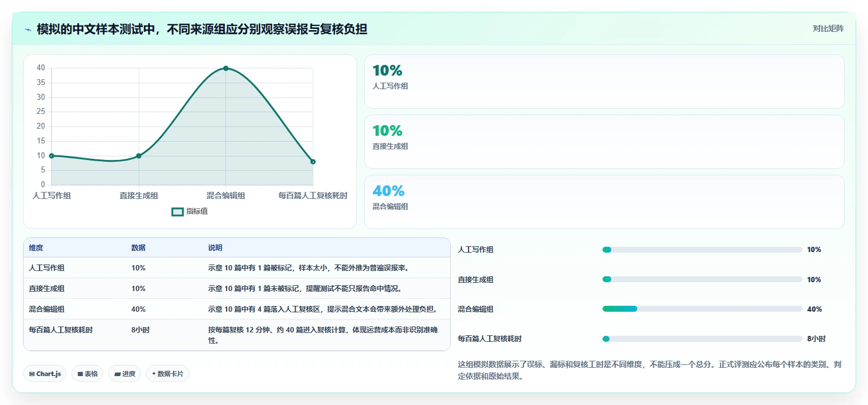Click the 人工写作组 progress bar
This screenshot has width=868, height=405.
702,250
